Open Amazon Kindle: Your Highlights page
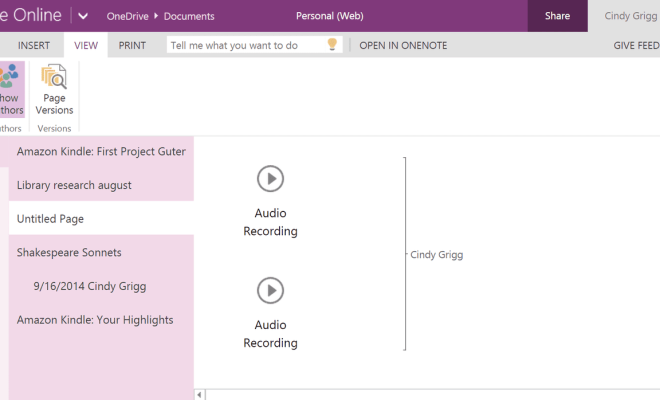The width and height of the screenshot is (660, 400). (x=101, y=320)
